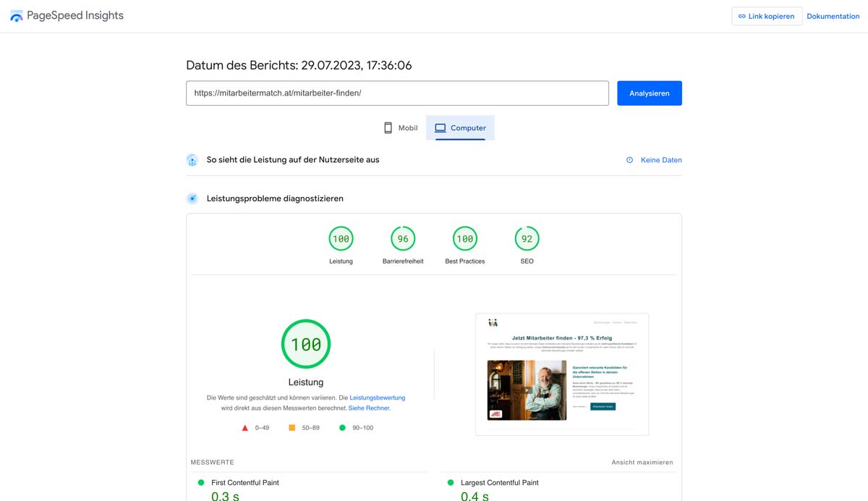Open the Keine Daten link
This screenshot has height=501, width=868.
pos(661,160)
